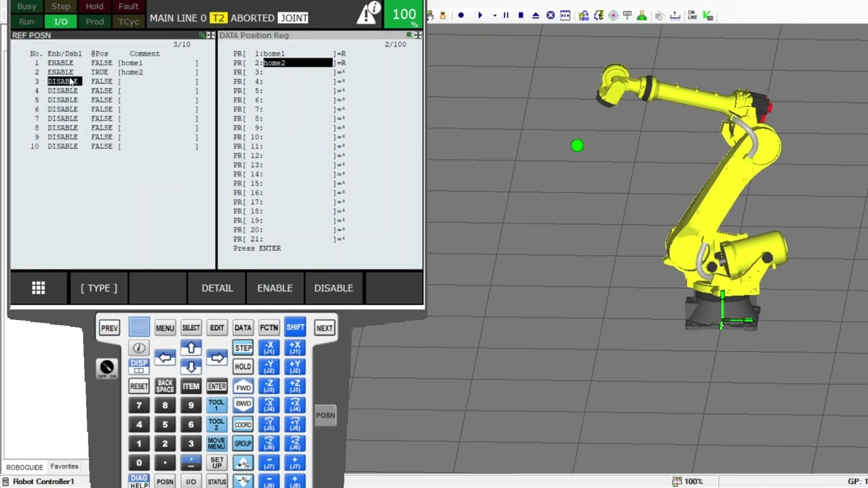Click number 7 key

[x=139, y=405]
